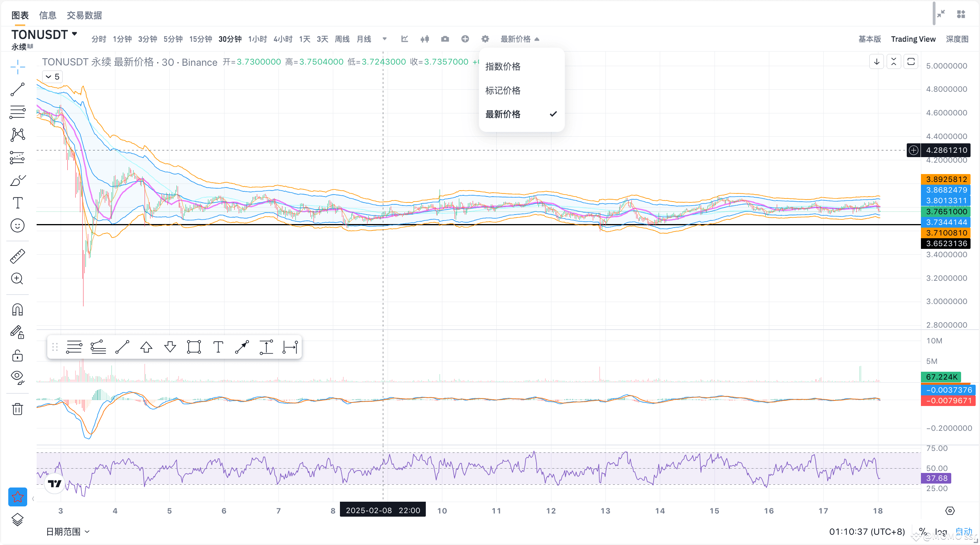Select the trend line drawing tool
Screen dimensions: 980x545
point(17,89)
